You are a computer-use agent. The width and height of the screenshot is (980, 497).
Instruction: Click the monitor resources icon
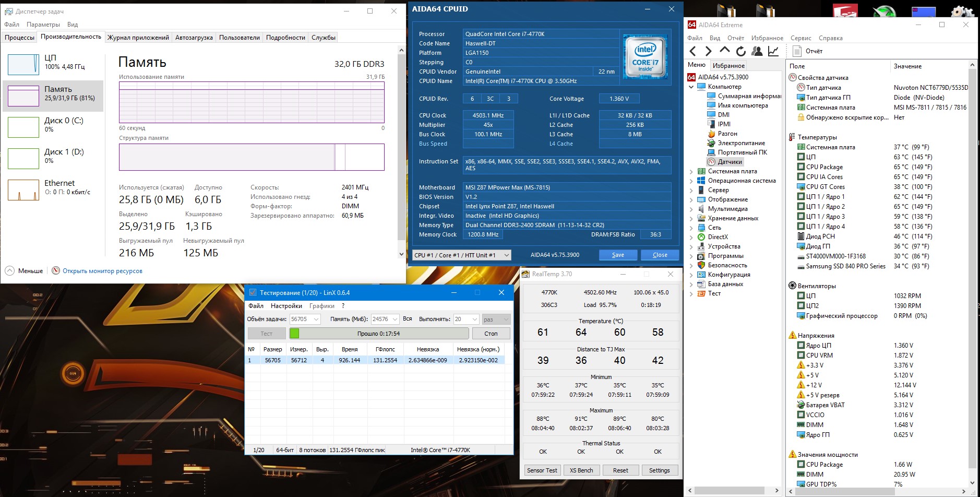[x=56, y=271]
